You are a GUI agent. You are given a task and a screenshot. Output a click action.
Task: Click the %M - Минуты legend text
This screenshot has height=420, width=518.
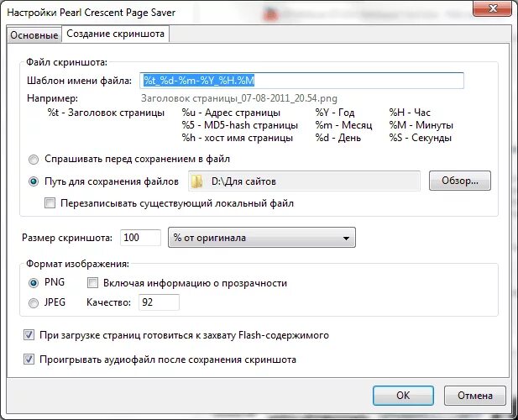pyautogui.click(x=421, y=125)
